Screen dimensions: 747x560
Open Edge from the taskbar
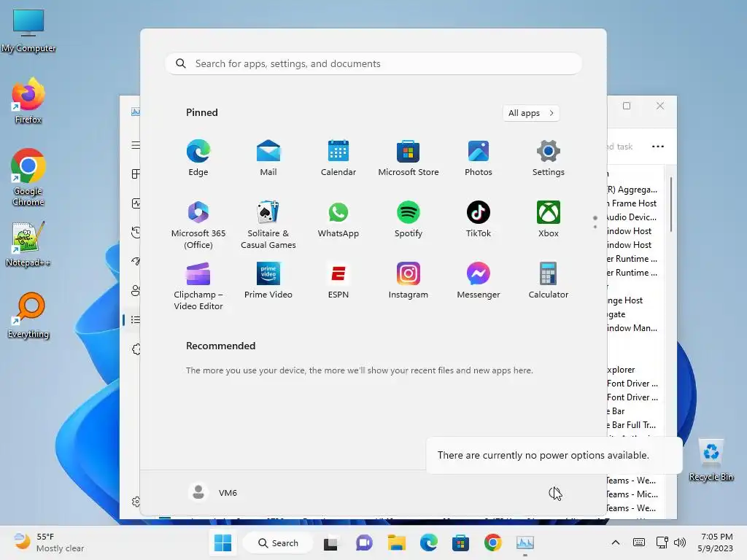(x=429, y=542)
